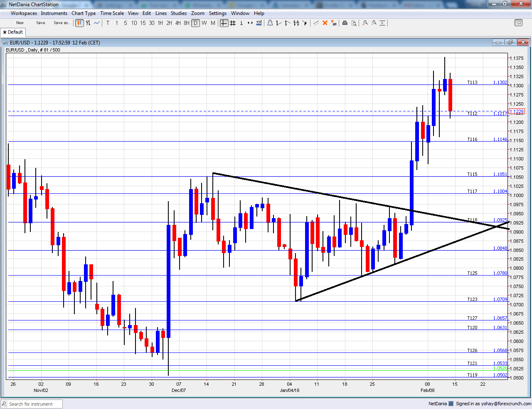Open the Time Scale menu
532x409 pixels.
112,13
